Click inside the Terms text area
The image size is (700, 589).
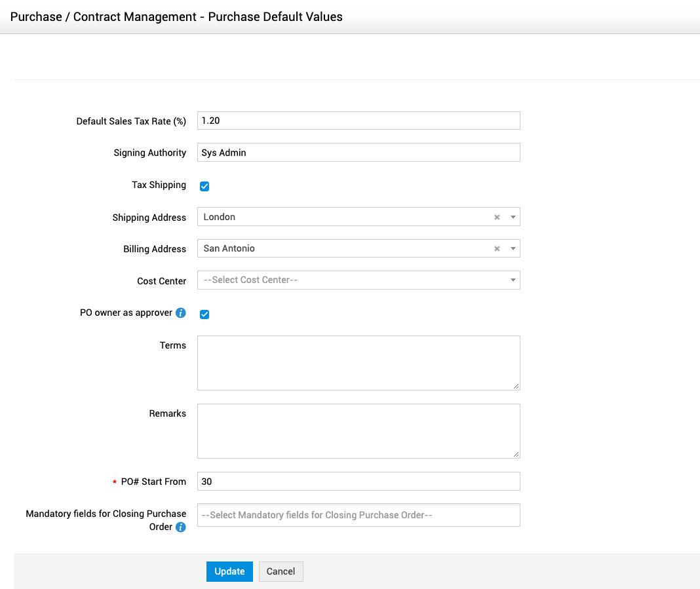[358, 362]
